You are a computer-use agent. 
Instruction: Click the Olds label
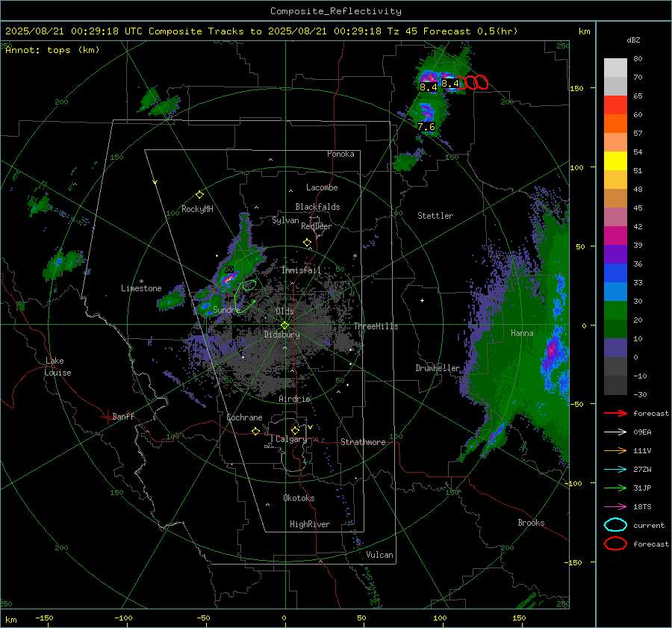coord(284,311)
